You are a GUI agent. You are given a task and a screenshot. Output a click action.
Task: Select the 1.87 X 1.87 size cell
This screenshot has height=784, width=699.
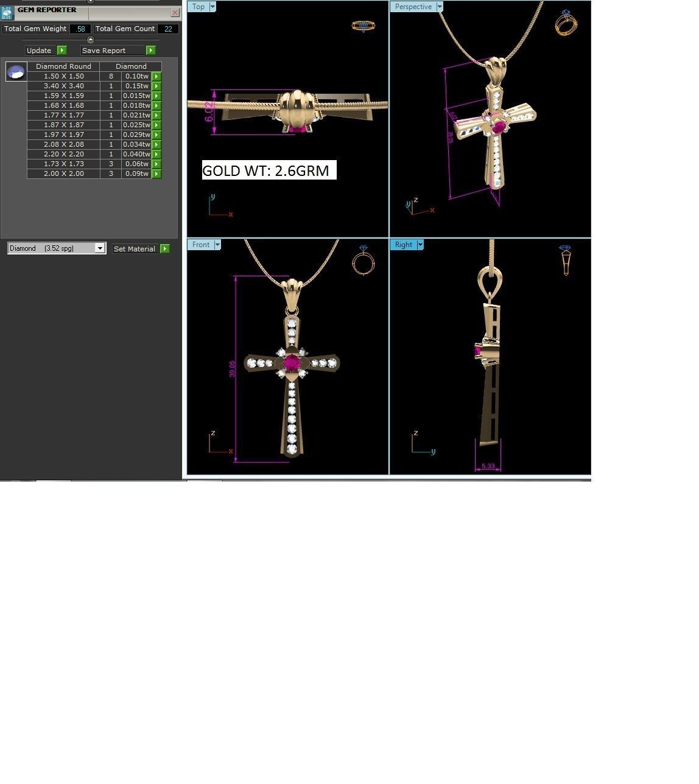(x=64, y=125)
